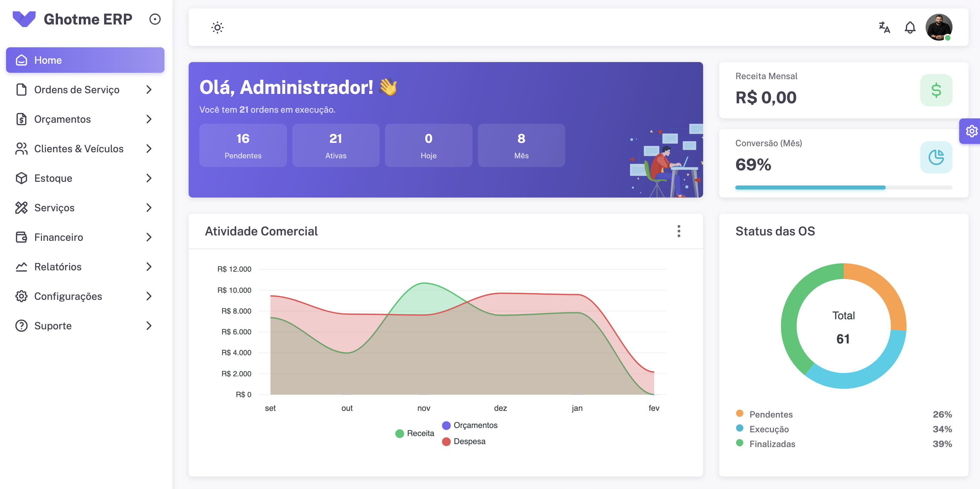The width and height of the screenshot is (980, 489).
Task: Click the Pendentes counter card
Action: coord(243,145)
